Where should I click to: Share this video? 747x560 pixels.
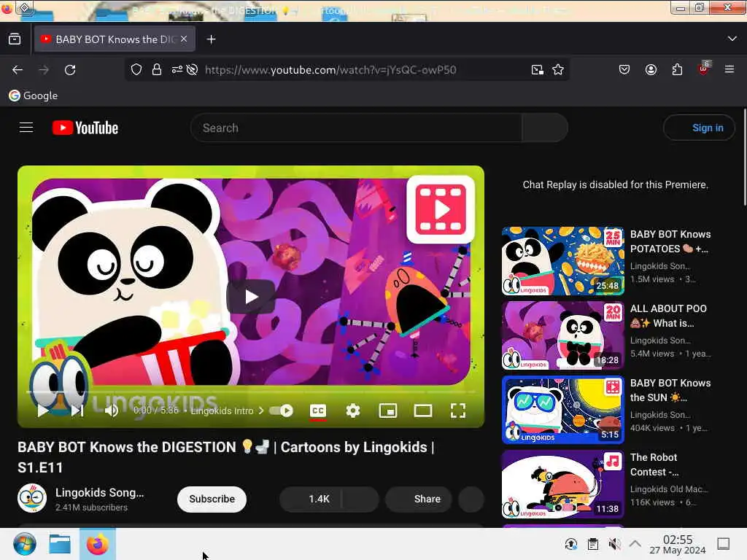tap(418, 499)
